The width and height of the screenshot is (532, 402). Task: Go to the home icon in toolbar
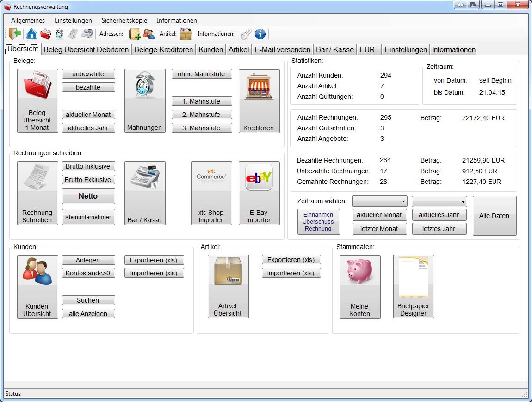click(x=31, y=34)
